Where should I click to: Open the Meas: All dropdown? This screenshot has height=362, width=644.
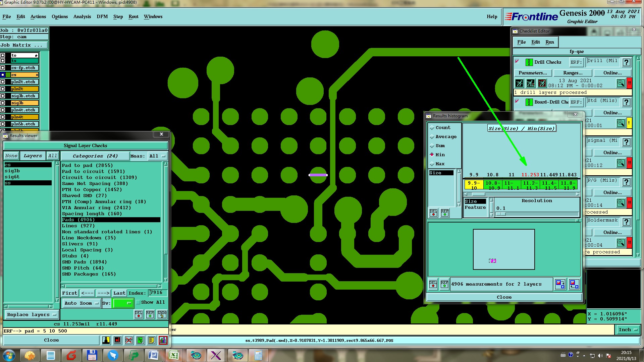point(157,156)
